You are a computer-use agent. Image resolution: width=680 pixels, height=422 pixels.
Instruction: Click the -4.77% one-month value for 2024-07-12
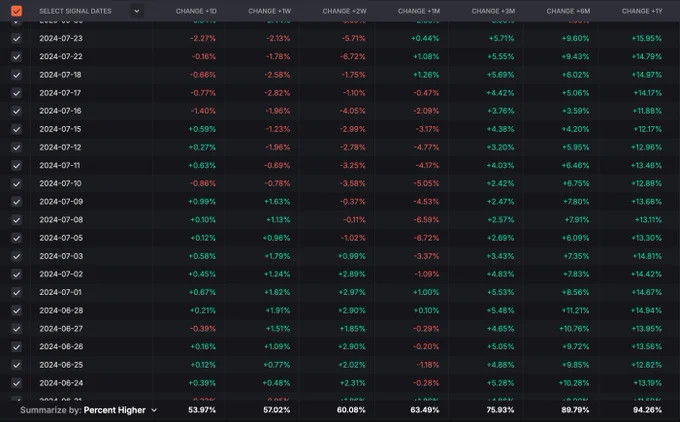(x=427, y=147)
